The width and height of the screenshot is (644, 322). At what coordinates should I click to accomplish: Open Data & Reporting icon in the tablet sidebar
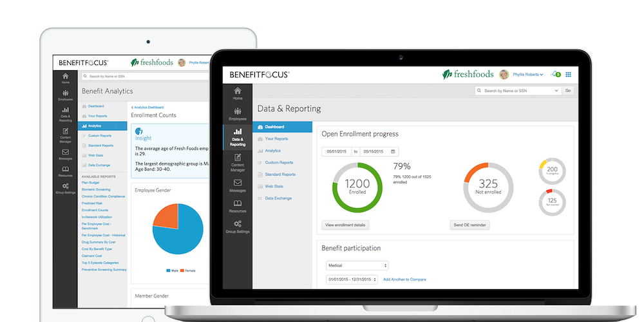(65, 111)
